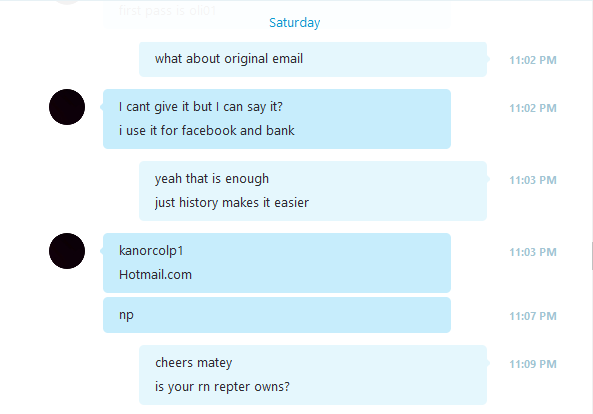Click the 'just history makes it easier' line
Viewport: 593px width, 414px height.
tap(232, 203)
